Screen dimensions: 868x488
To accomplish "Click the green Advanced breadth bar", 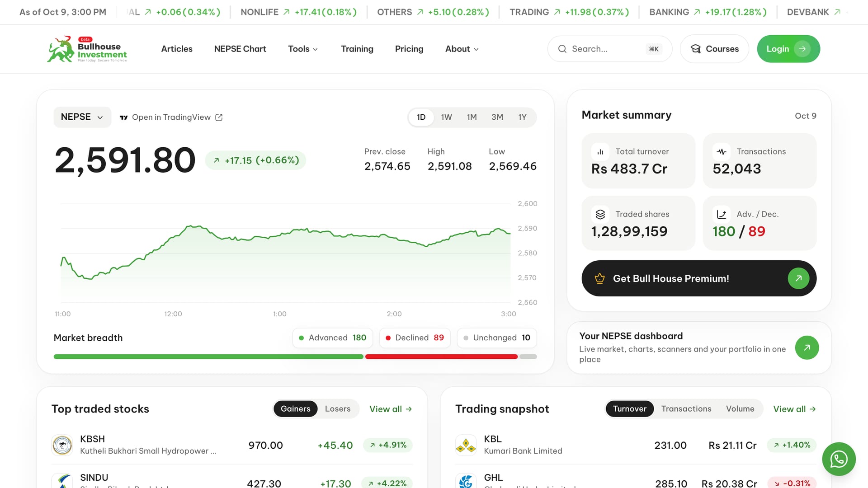I will pos(208,357).
